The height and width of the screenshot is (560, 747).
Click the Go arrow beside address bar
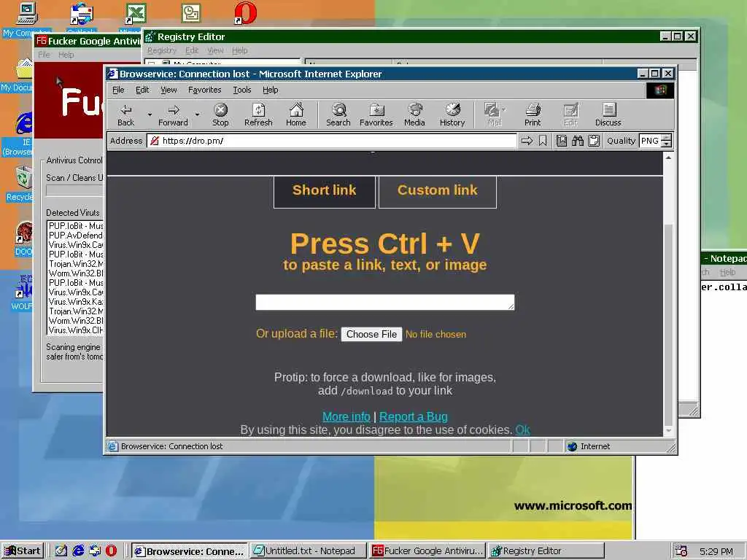coord(527,141)
